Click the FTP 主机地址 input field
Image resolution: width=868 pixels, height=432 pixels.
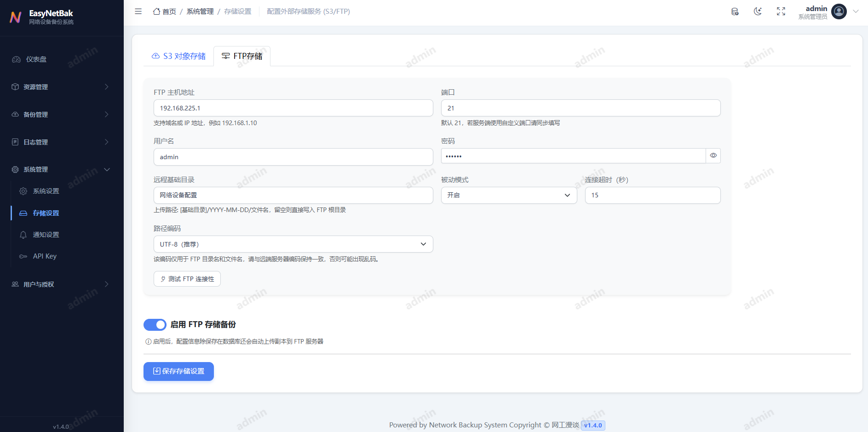click(x=293, y=108)
